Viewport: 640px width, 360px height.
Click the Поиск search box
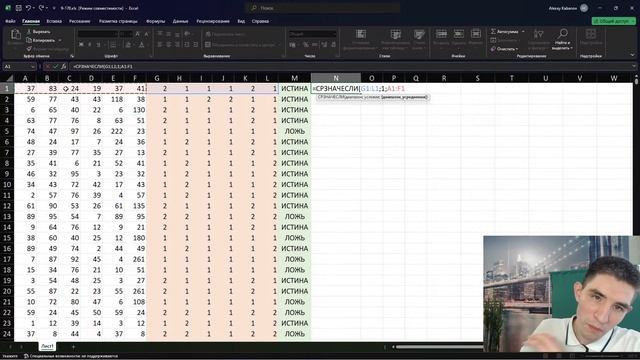322,8
